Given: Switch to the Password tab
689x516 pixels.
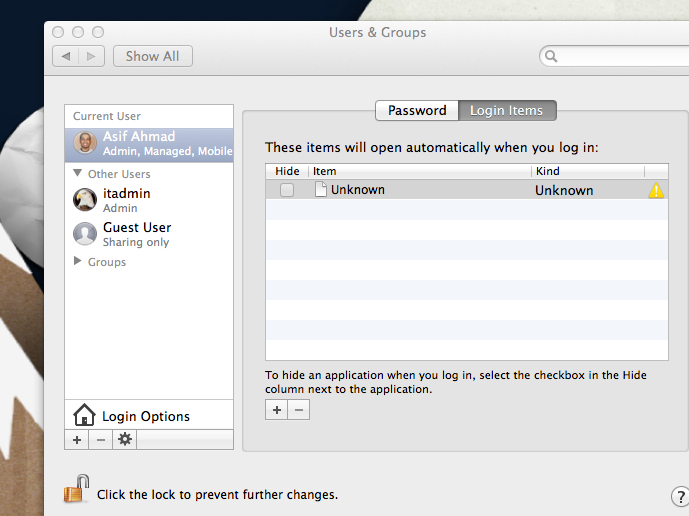Looking at the screenshot, I should point(417,110).
